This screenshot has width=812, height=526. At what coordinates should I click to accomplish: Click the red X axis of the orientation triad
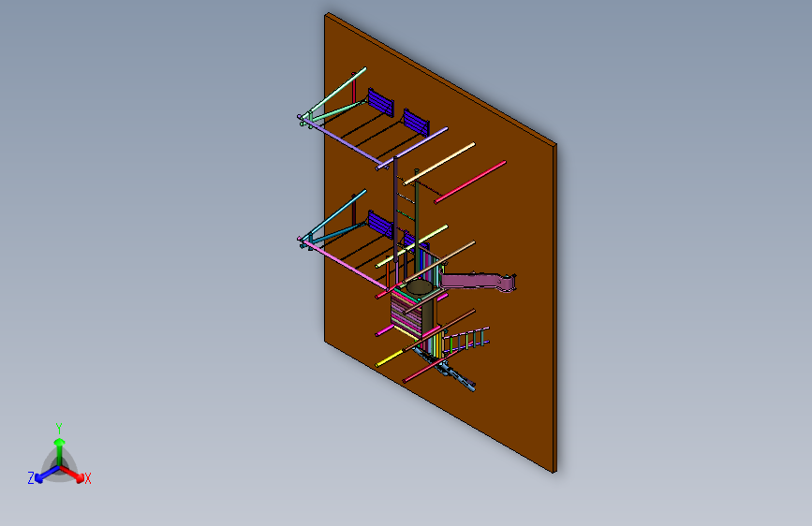(72, 474)
